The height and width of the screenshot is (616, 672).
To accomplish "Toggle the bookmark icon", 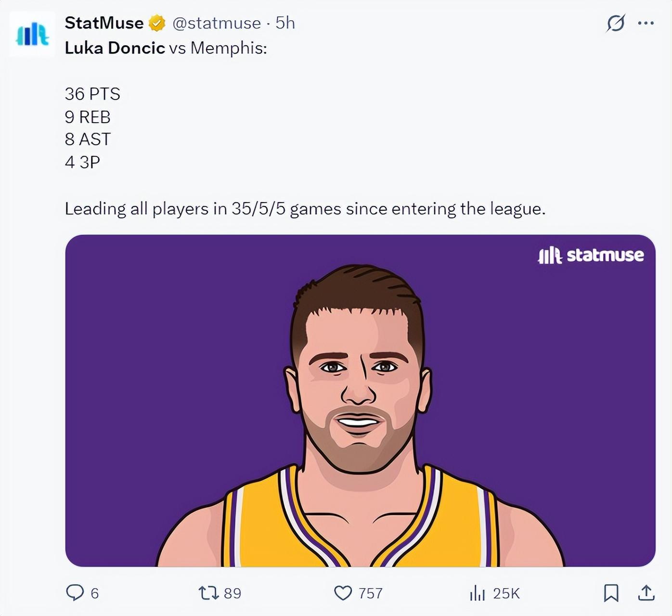I will pyautogui.click(x=611, y=593).
